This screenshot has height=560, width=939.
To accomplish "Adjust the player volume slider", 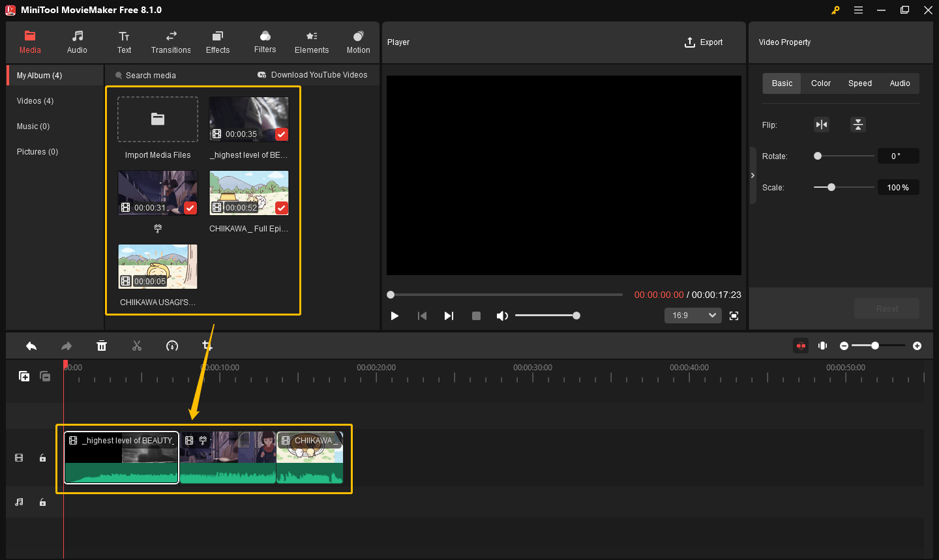I will [x=547, y=316].
